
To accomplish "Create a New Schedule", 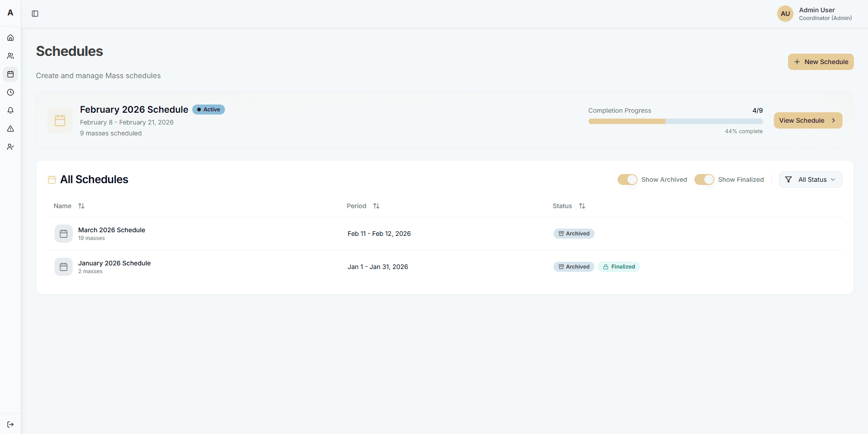I will [x=820, y=62].
